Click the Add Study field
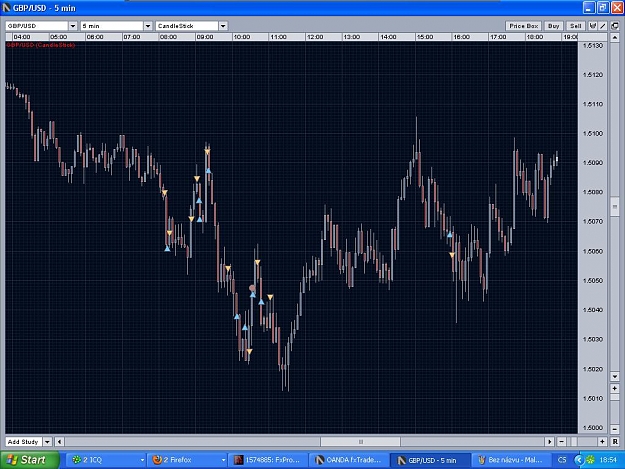The width and height of the screenshot is (625, 469). point(23,442)
